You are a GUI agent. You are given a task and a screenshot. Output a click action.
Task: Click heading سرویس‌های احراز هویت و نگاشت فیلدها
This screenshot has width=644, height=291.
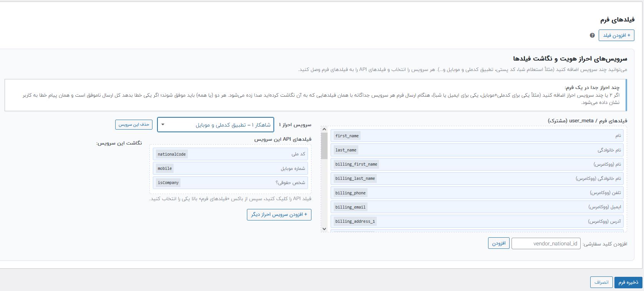[x=570, y=59]
